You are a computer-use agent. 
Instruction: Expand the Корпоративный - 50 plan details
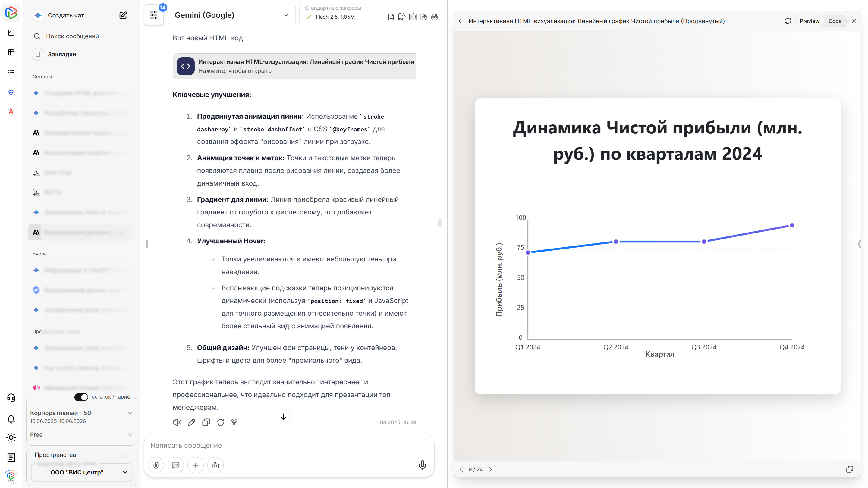[x=130, y=413]
